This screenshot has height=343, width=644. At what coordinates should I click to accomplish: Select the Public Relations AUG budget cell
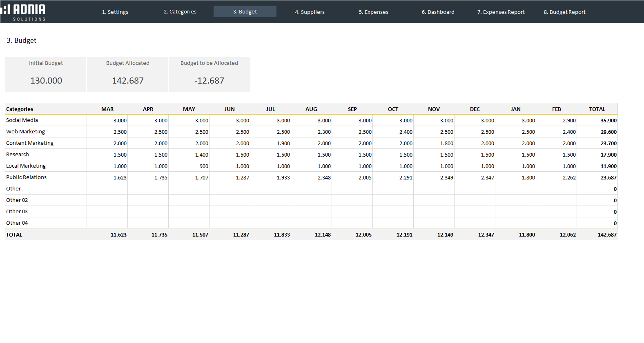pyautogui.click(x=312, y=177)
